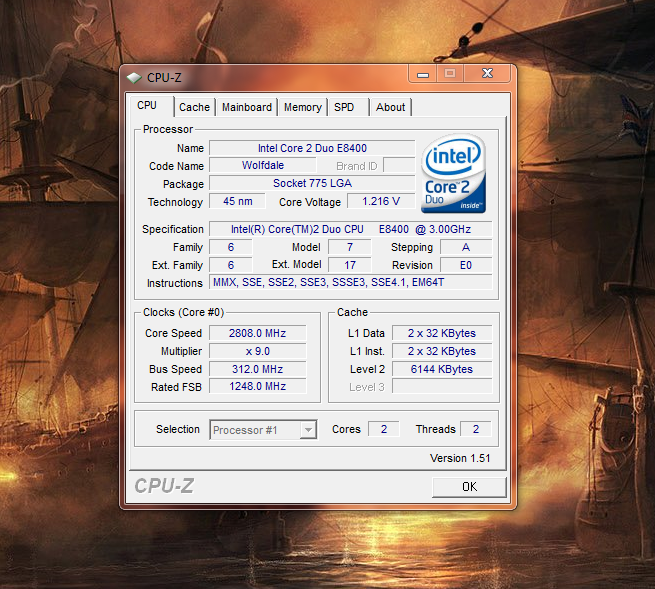Click the Selection dropdown arrow
655x589 pixels.
point(308,430)
